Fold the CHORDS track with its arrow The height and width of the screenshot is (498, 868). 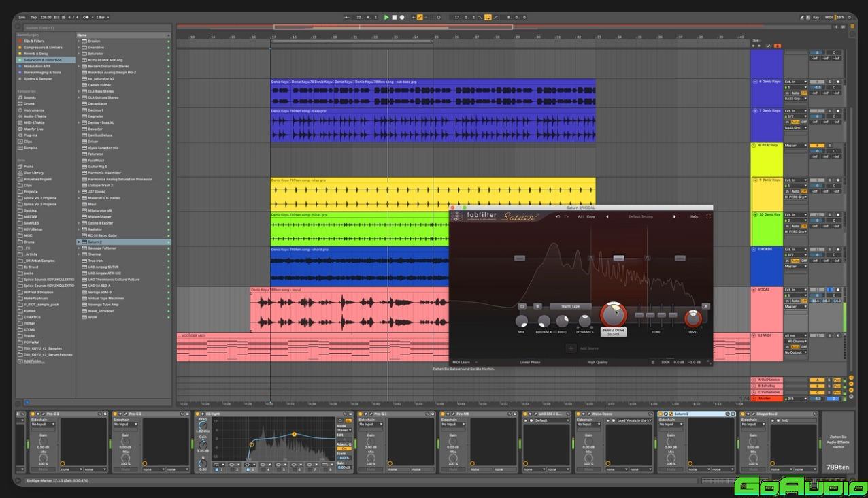(x=754, y=249)
